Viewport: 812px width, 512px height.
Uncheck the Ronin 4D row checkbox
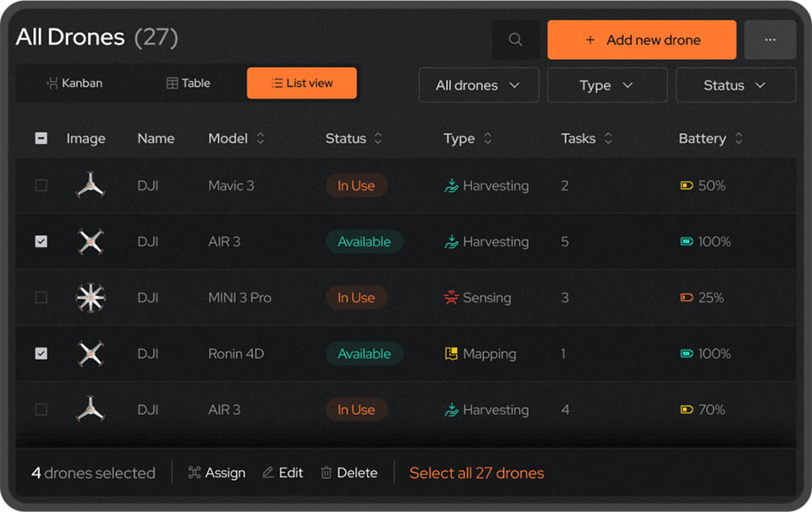pos(41,354)
